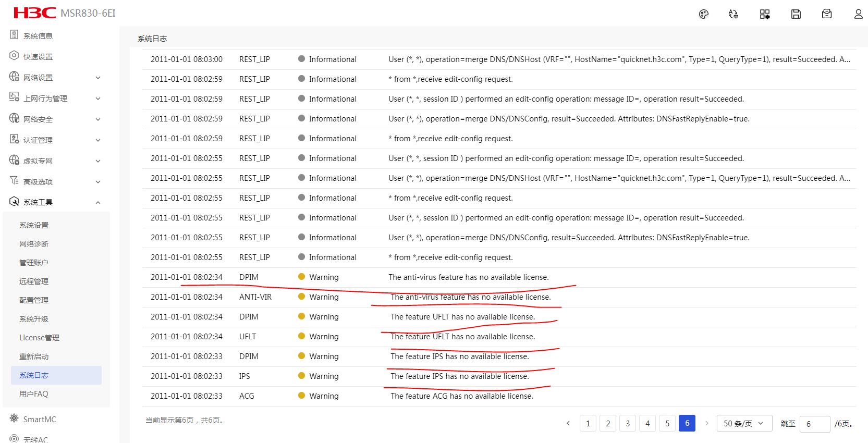Click the 虚拟专网 sidebar icon

(14, 160)
